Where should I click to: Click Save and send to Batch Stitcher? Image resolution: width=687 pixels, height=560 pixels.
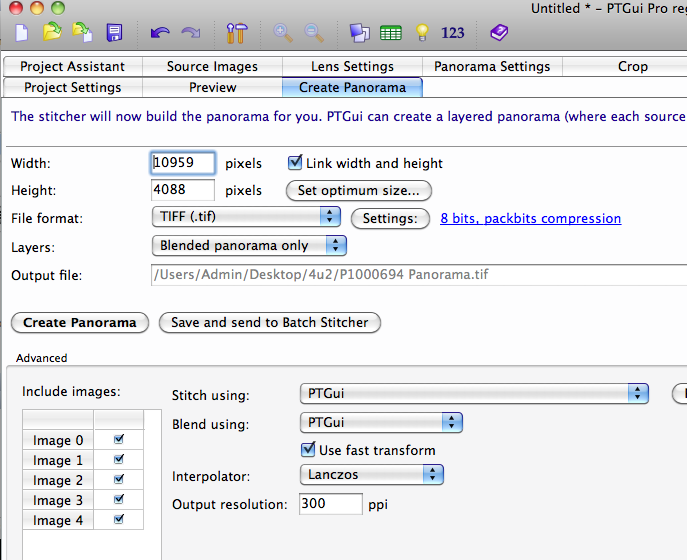point(270,323)
